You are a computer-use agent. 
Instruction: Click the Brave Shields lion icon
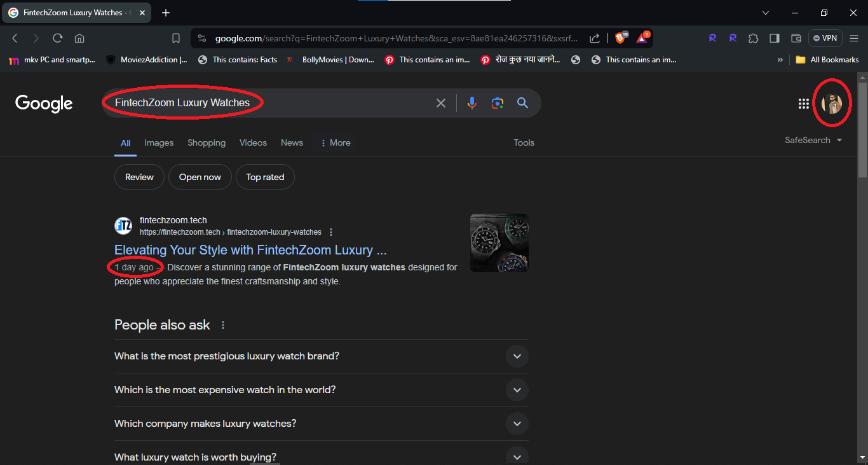(x=620, y=38)
